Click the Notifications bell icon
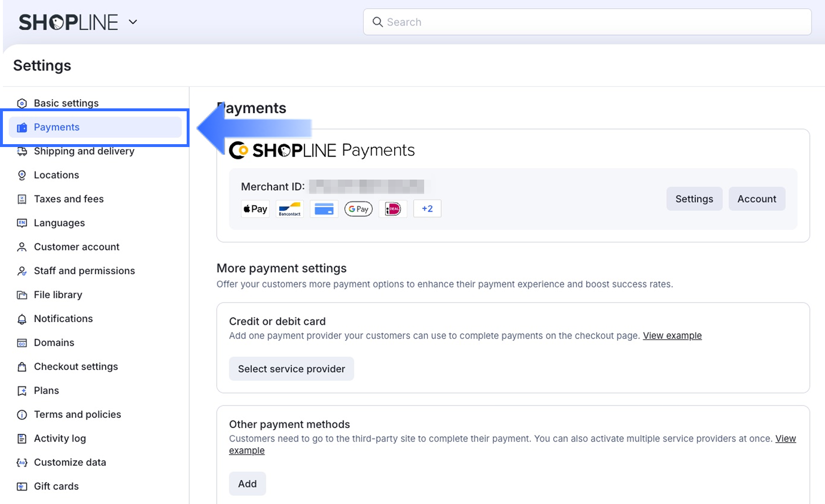 (x=22, y=319)
